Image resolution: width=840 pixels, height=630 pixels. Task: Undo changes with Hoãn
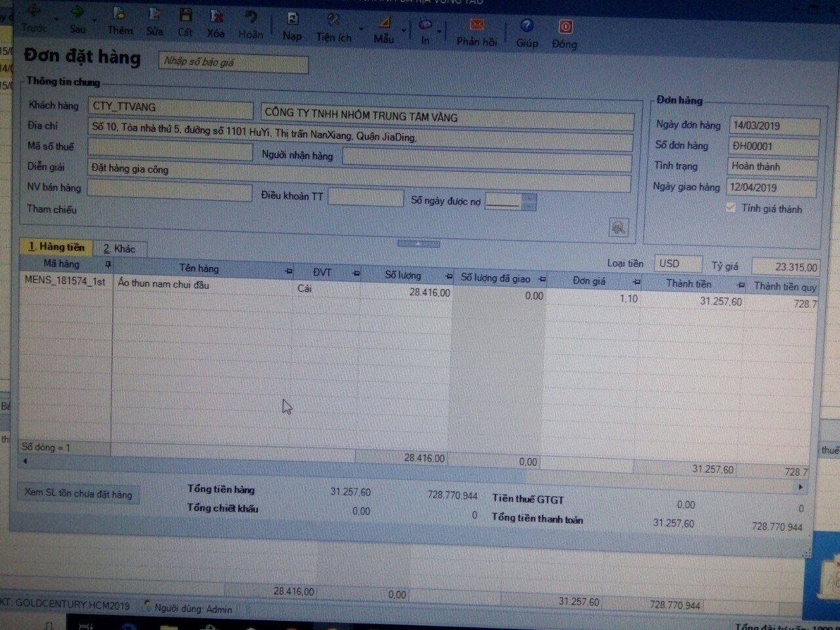tap(251, 24)
